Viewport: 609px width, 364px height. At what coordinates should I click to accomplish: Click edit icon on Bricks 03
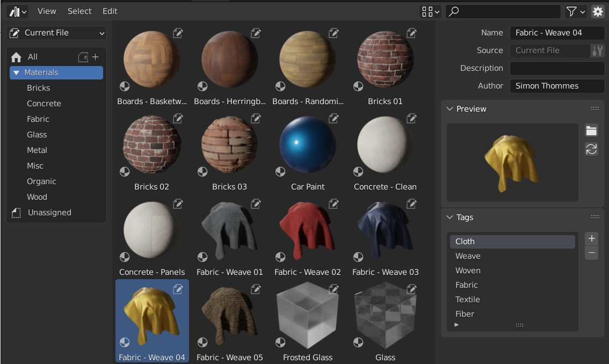(x=256, y=119)
